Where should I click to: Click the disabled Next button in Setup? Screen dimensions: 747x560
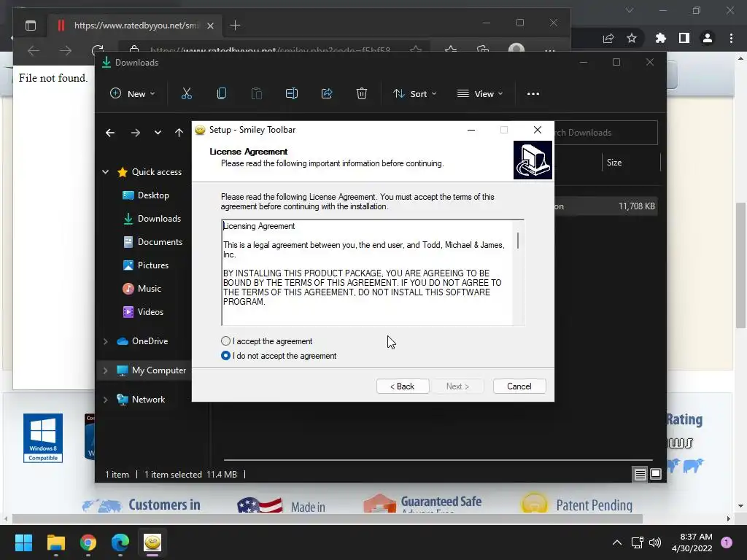click(457, 386)
